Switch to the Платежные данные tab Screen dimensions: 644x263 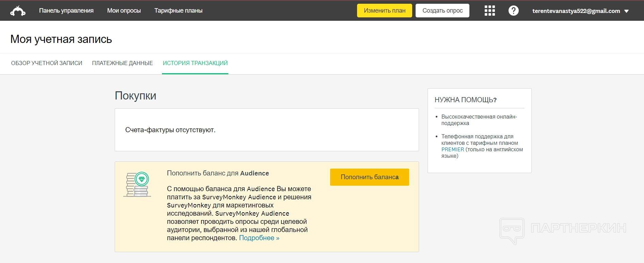(123, 63)
